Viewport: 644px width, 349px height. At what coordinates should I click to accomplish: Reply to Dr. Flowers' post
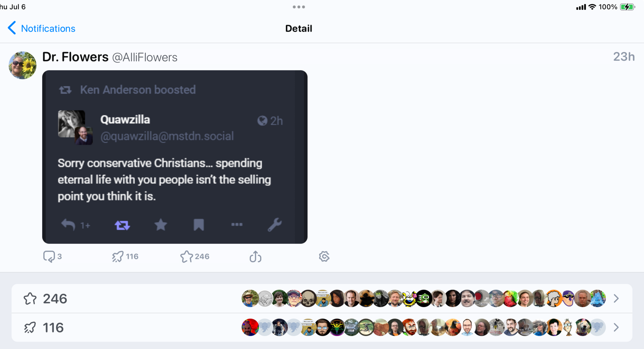click(49, 256)
